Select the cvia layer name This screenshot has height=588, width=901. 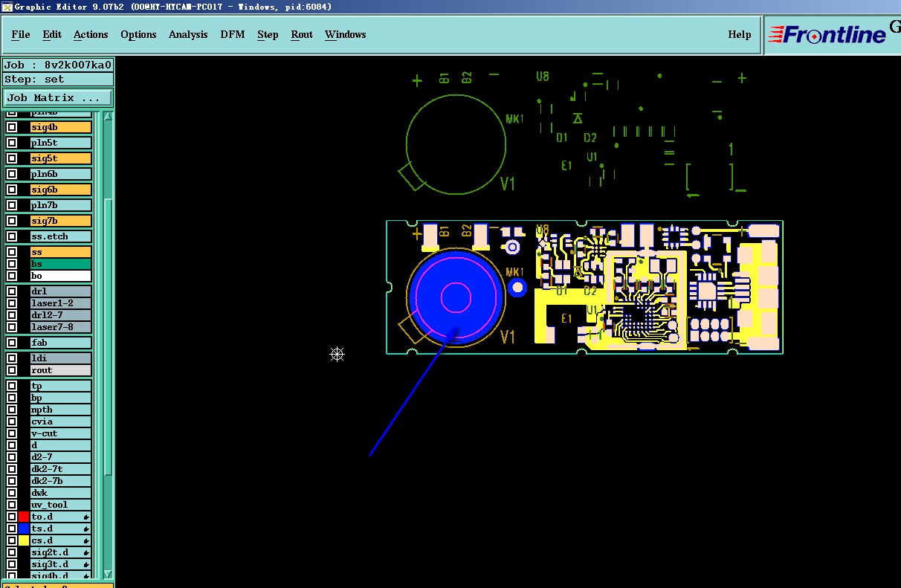[61, 421]
